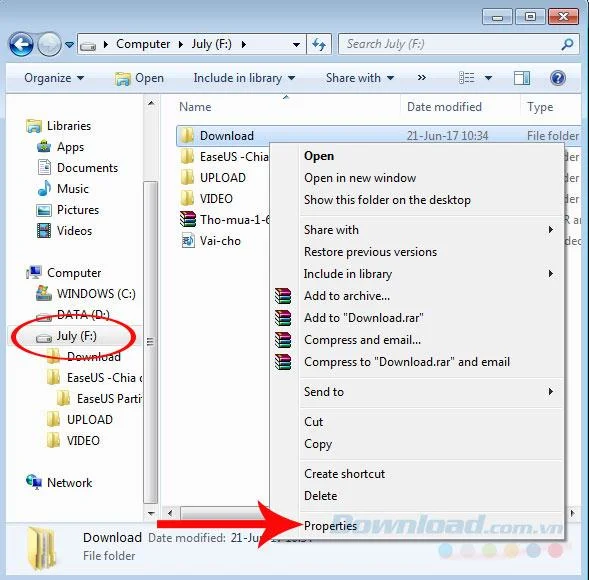The height and width of the screenshot is (580, 589).
Task: Choose Compress and email... option
Action: pyautogui.click(x=362, y=340)
